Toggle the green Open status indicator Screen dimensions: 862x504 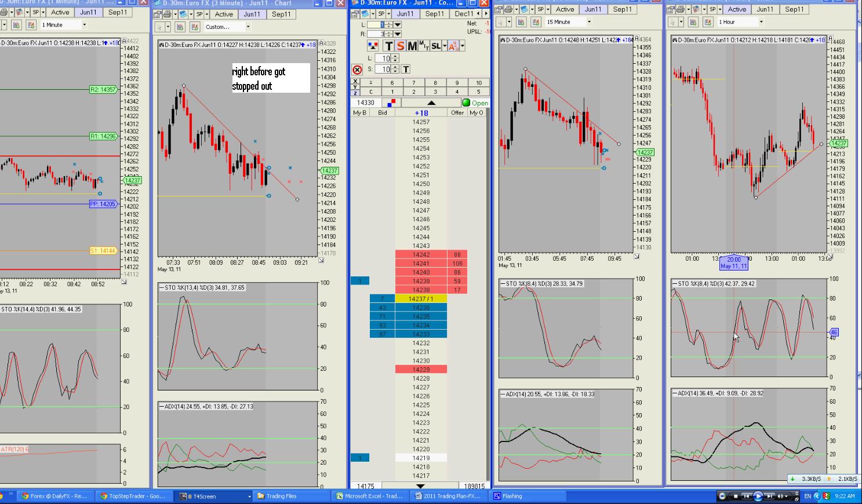(x=475, y=103)
